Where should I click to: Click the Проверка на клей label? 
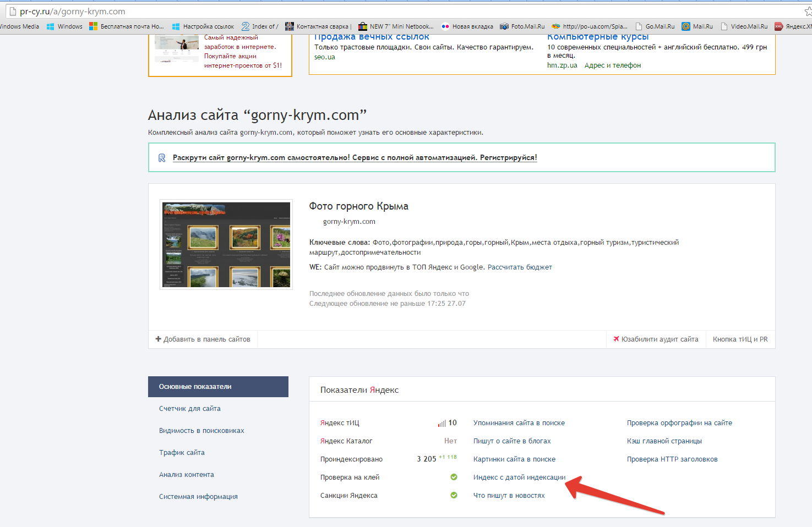point(350,477)
